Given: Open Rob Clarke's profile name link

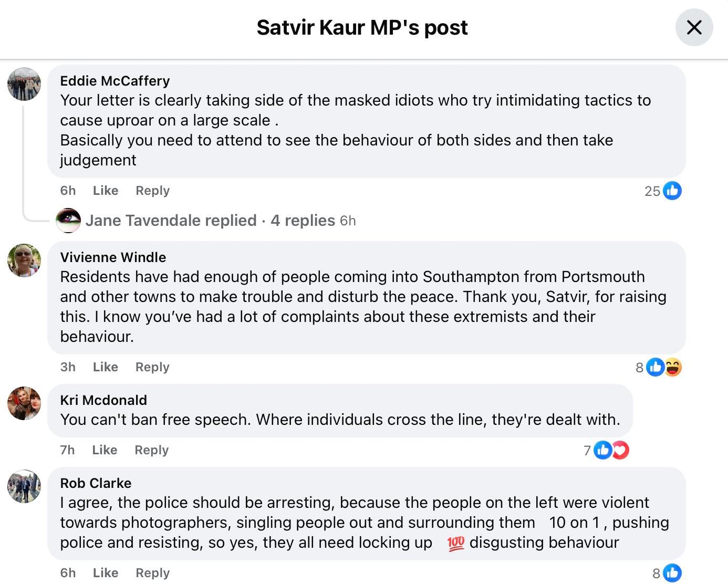Looking at the screenshot, I should (x=96, y=483).
